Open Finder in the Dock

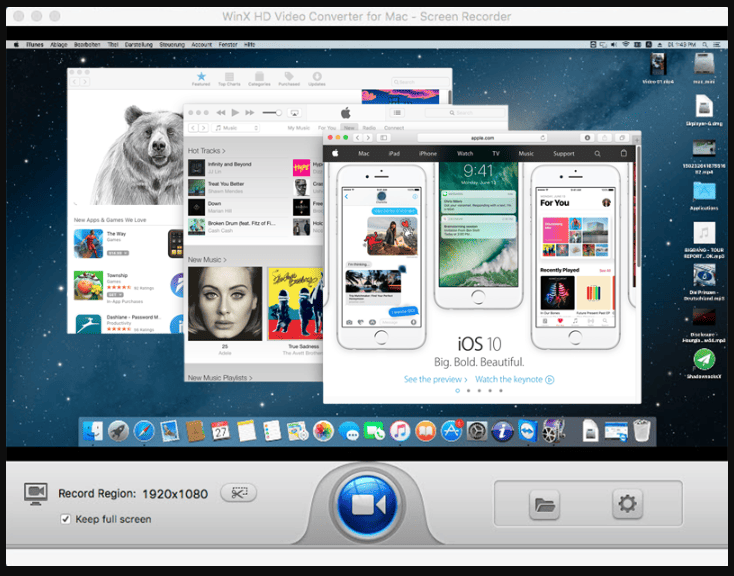coord(93,431)
